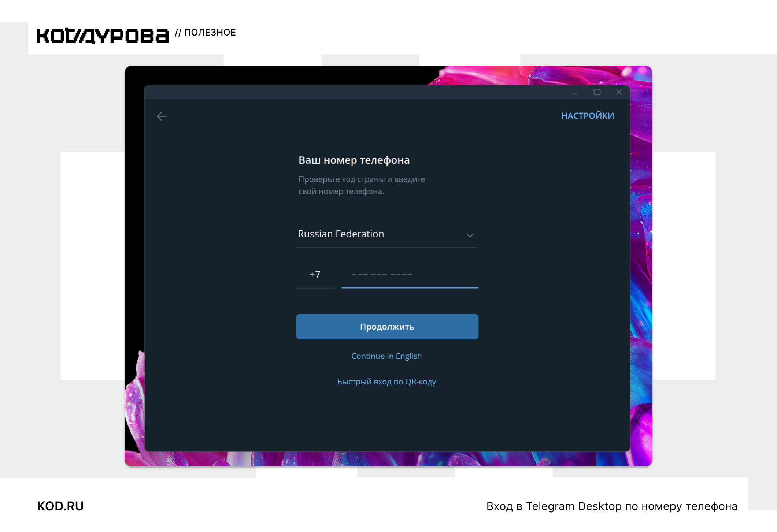Screen dimensions: 777x532
Task: Click the +7 country code field
Action: tap(315, 275)
